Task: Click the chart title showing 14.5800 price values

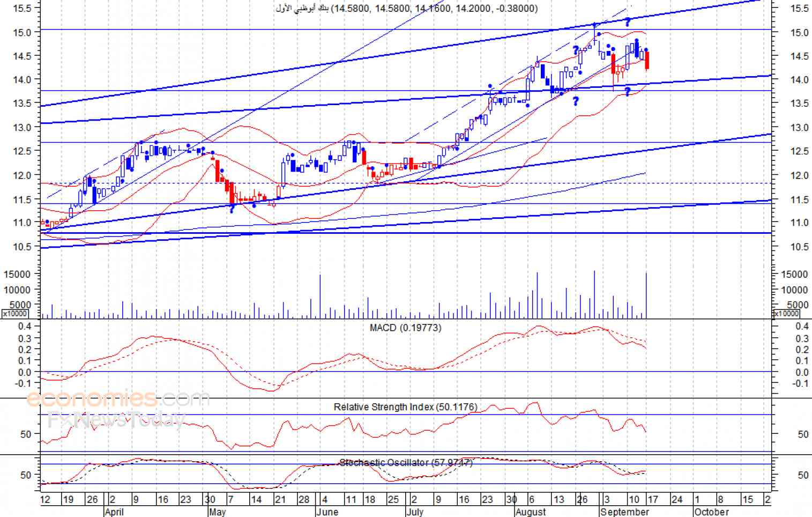Action: coord(407,8)
